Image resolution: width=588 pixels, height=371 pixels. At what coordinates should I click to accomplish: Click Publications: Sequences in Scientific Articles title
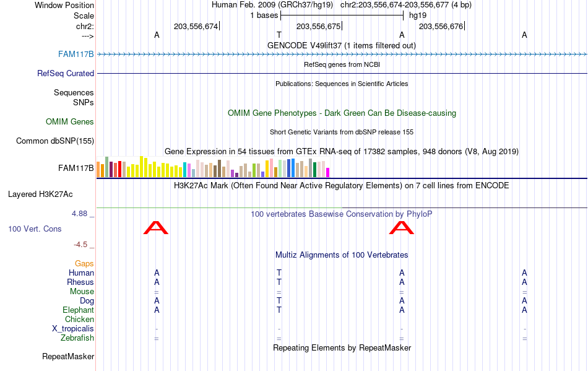click(x=342, y=84)
